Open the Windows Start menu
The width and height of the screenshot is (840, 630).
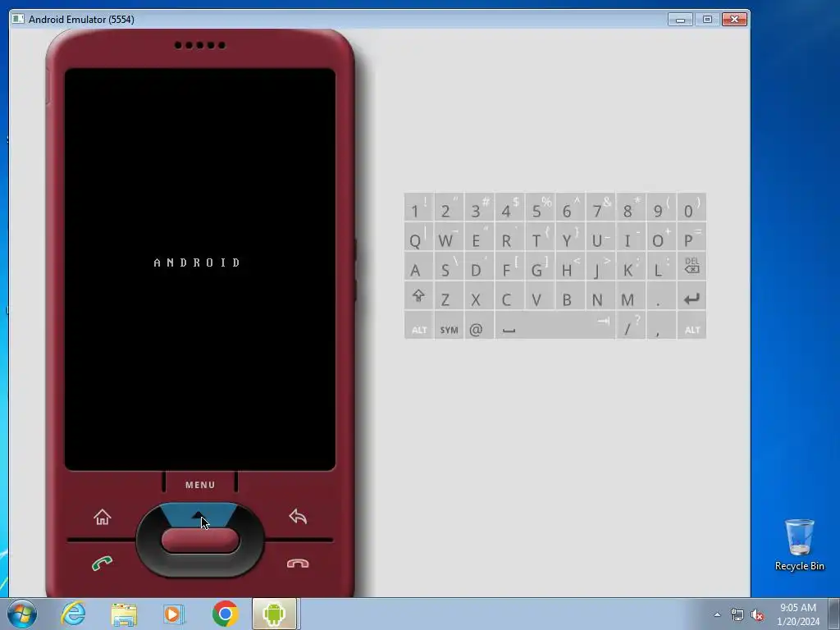tap(22, 614)
